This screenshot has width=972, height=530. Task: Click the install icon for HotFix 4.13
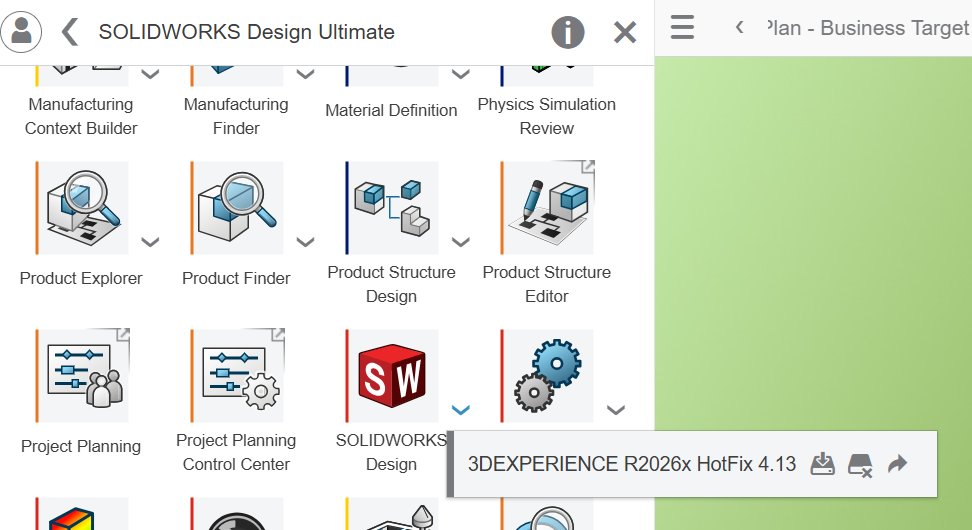click(822, 464)
